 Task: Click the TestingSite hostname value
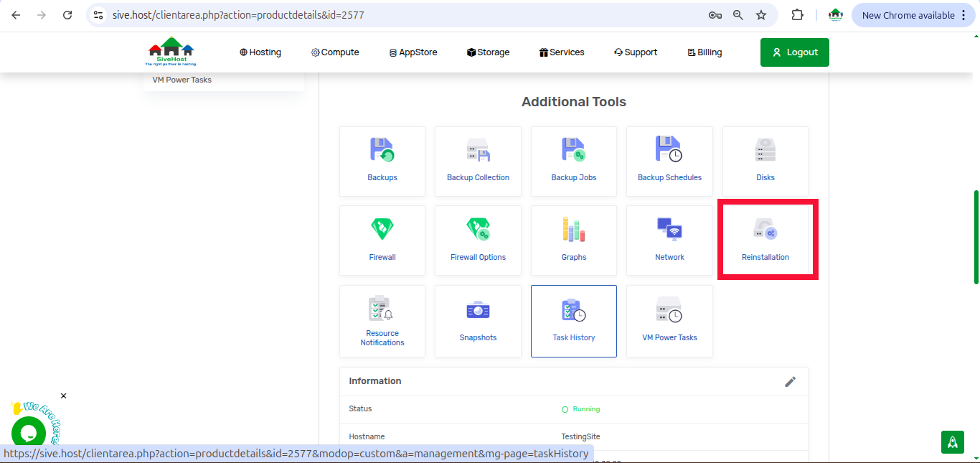(x=580, y=436)
